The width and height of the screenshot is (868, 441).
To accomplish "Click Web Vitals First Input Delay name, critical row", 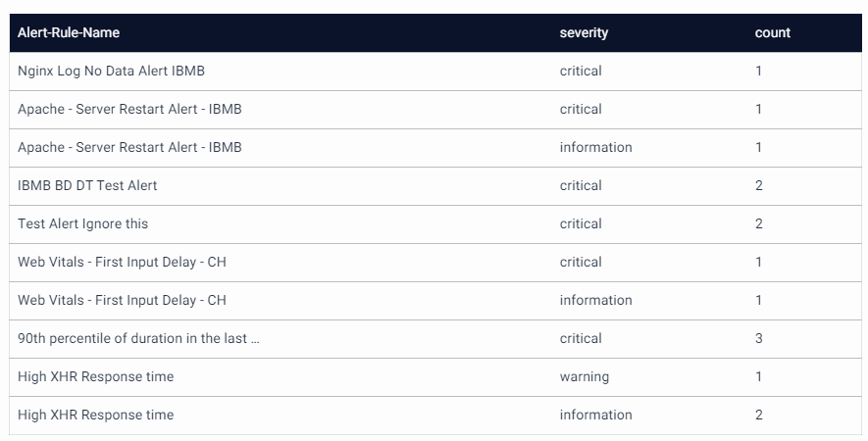I will click(122, 262).
